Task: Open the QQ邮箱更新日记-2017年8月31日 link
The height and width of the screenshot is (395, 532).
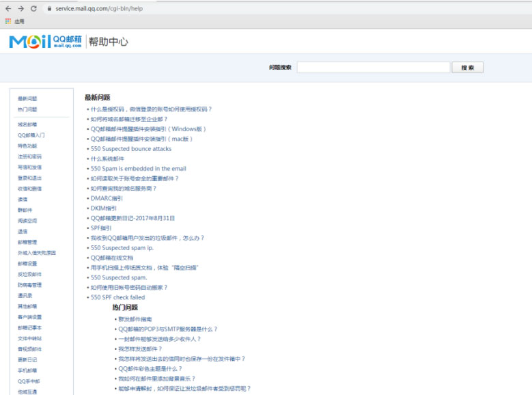Action: [132, 218]
